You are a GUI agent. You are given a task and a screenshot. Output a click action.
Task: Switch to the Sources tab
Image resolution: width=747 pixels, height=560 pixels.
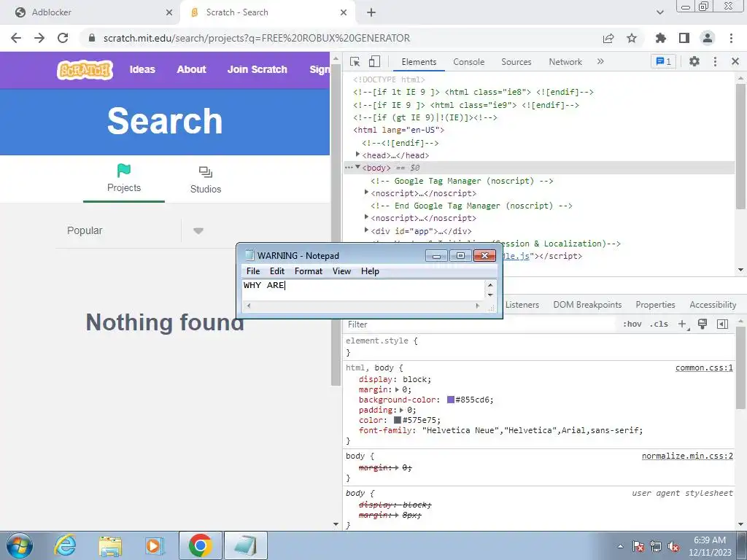click(516, 62)
